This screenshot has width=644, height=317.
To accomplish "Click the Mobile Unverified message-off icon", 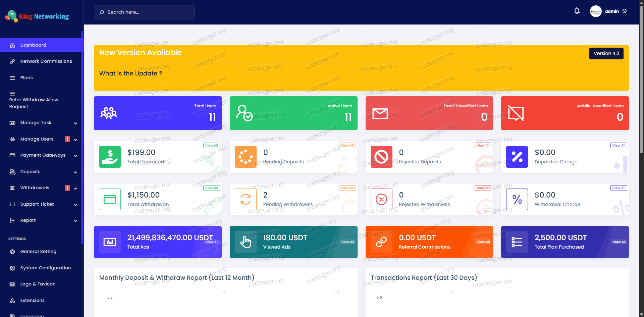I will [x=516, y=113].
